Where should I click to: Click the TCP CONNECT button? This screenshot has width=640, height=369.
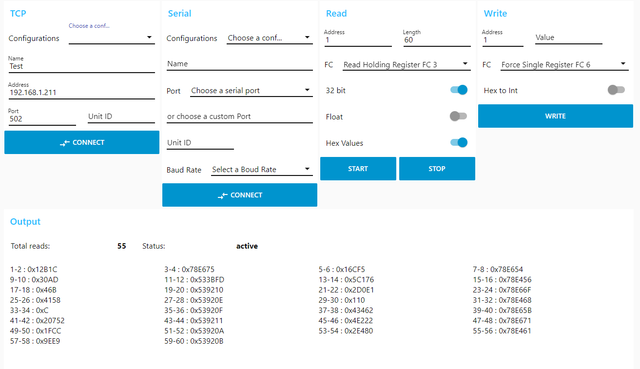pos(82,142)
